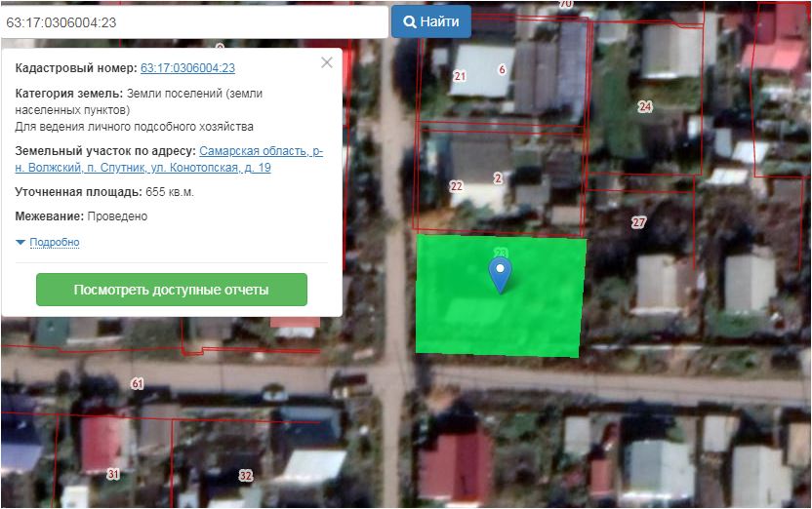Expand the Подробно details section
812x509 pixels.
tap(55, 242)
